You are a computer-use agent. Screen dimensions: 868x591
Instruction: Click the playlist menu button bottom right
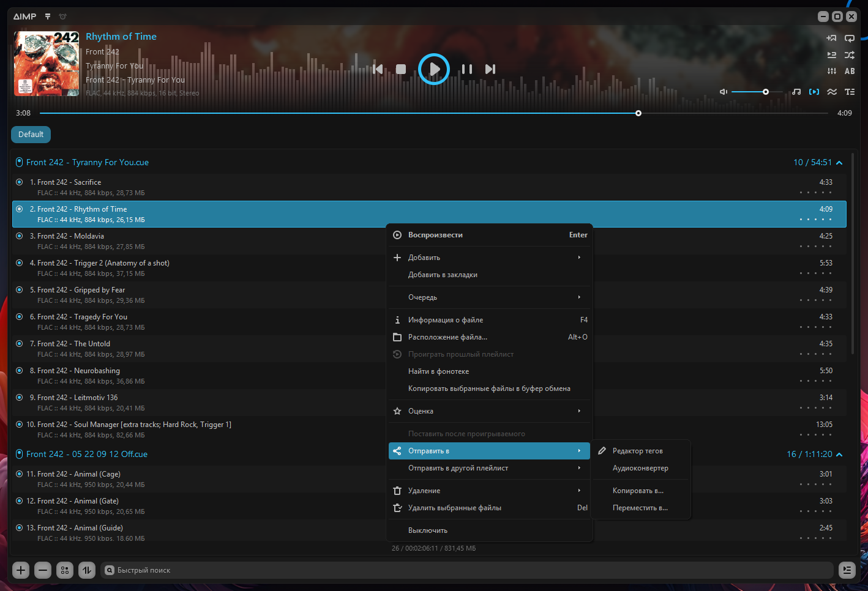[x=847, y=570]
